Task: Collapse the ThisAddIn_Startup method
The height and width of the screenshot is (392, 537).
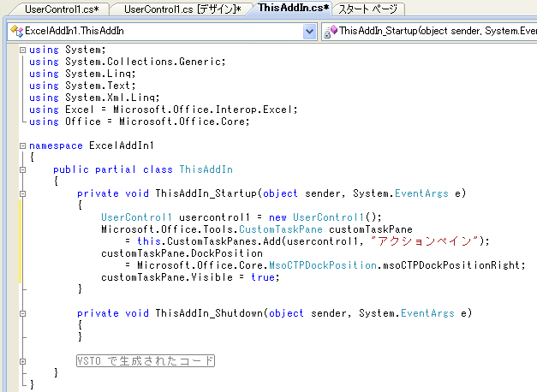Action: (x=22, y=193)
